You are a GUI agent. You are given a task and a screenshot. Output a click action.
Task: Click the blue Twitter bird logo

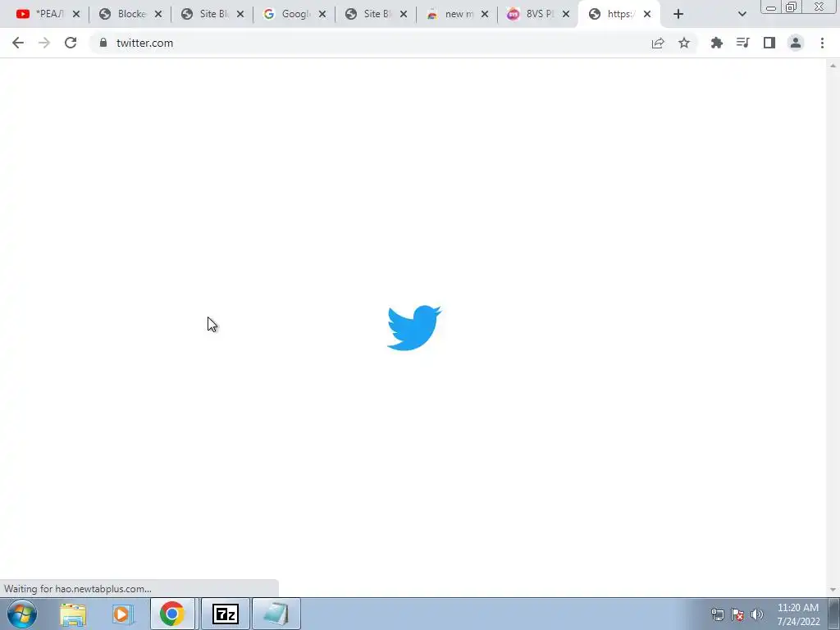[414, 328]
